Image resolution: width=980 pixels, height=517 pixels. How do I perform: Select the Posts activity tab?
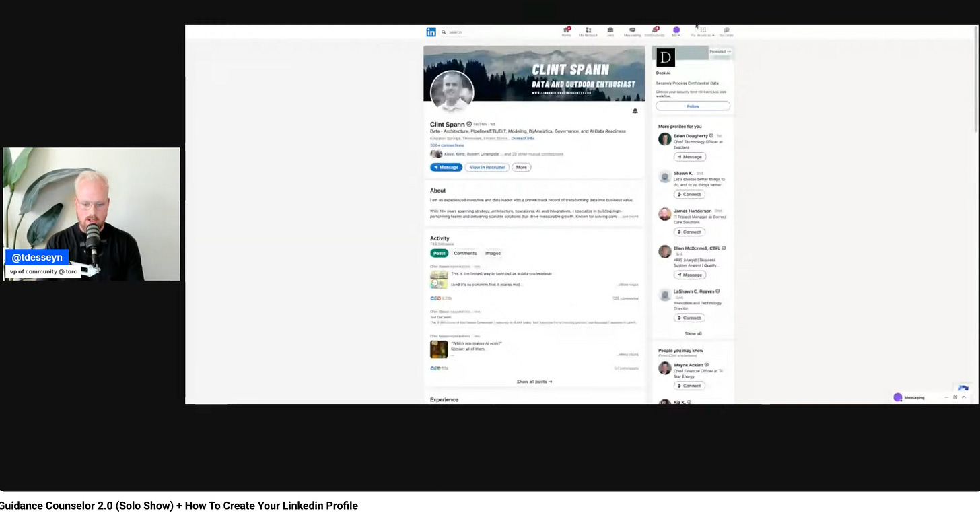pyautogui.click(x=440, y=253)
